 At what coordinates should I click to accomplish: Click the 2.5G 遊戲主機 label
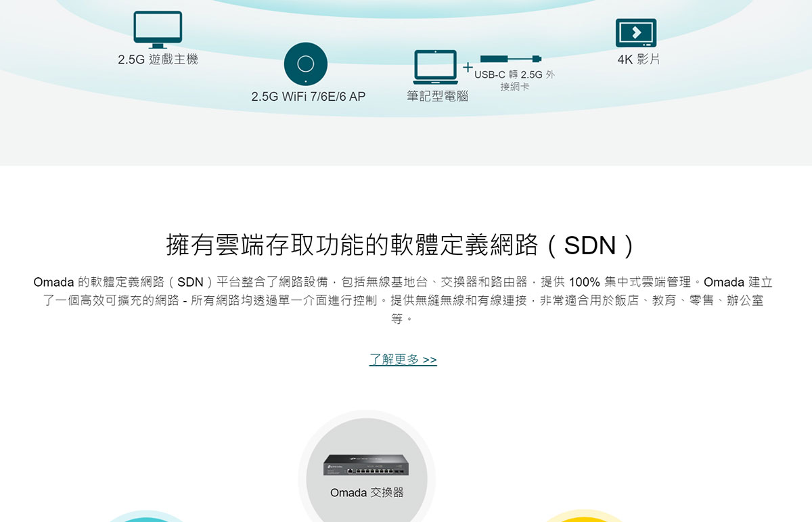(158, 60)
